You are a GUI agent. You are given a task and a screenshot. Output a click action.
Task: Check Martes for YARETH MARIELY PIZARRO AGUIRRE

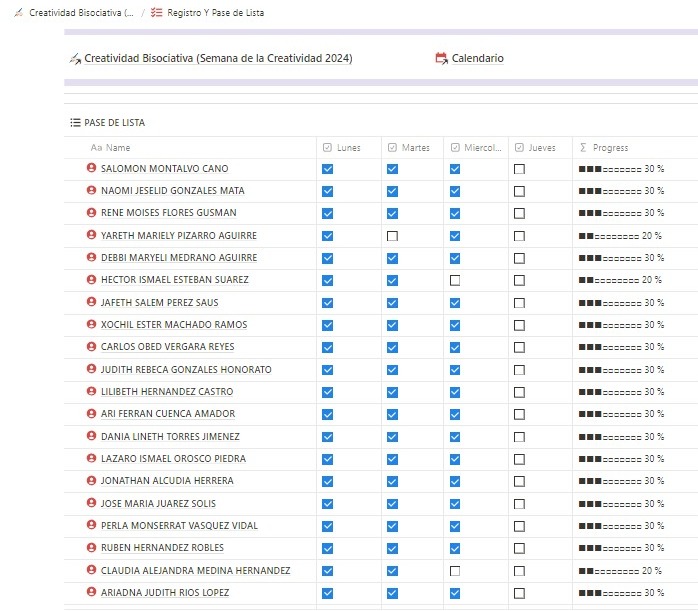[x=392, y=236]
